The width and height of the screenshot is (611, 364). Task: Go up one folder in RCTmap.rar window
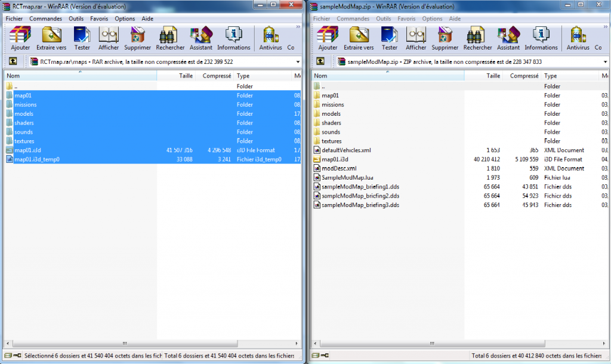pyautogui.click(x=13, y=61)
